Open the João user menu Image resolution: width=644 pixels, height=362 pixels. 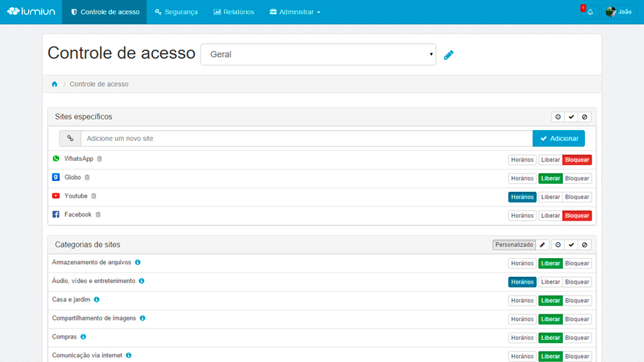[x=619, y=12]
